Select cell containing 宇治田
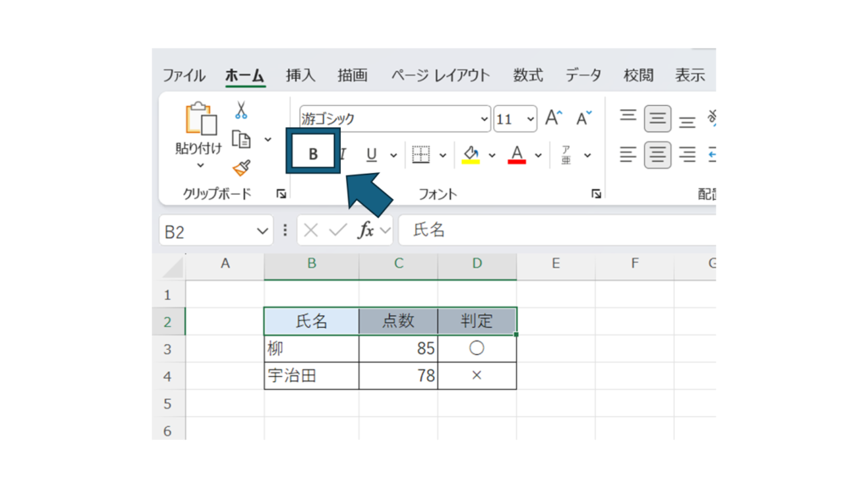The height and width of the screenshot is (488, 868). [x=311, y=376]
